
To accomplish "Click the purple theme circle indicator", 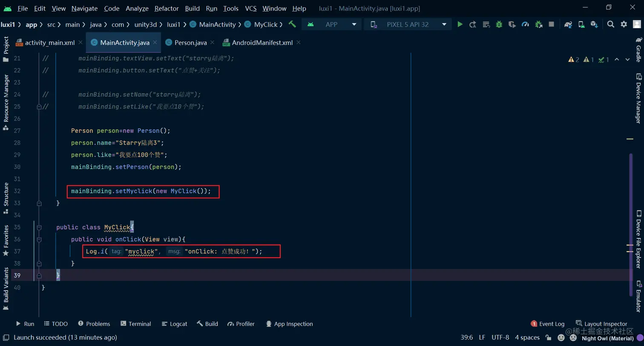I will [640, 338].
